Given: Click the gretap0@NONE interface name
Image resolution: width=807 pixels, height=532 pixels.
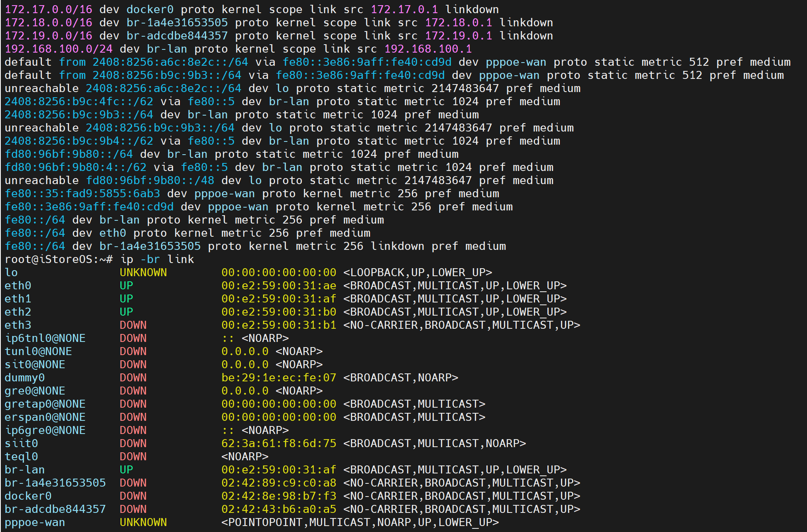Looking at the screenshot, I should pos(45,404).
